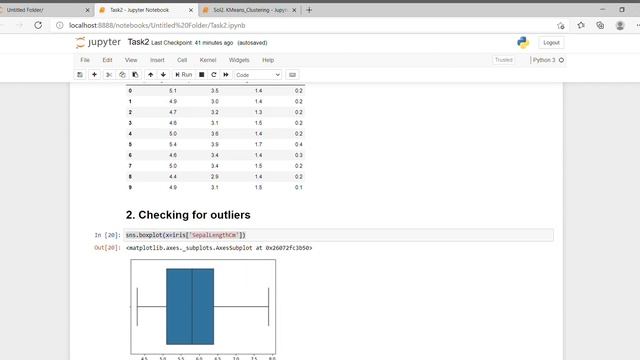
Task: Click the Python logo icon
Action: 523,42
